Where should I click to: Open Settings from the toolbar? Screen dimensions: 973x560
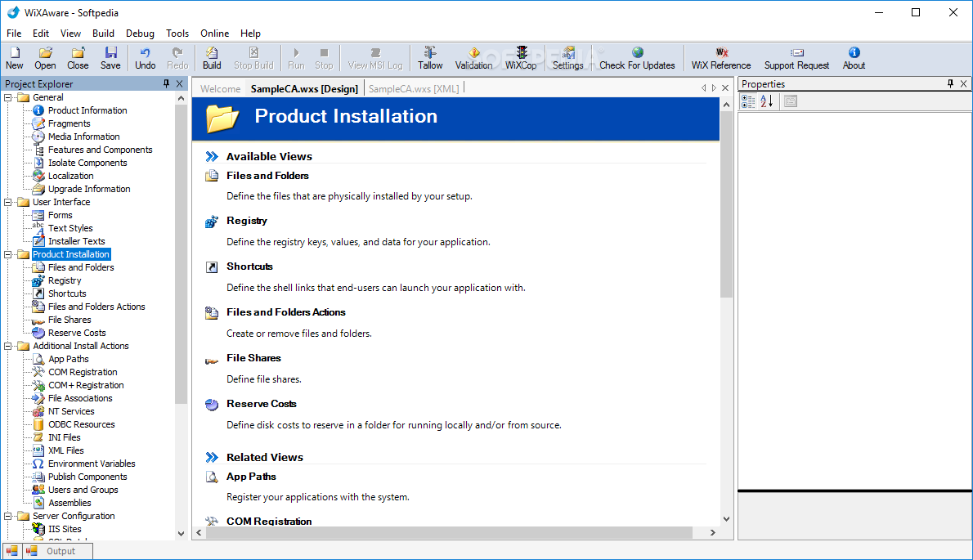(x=567, y=58)
